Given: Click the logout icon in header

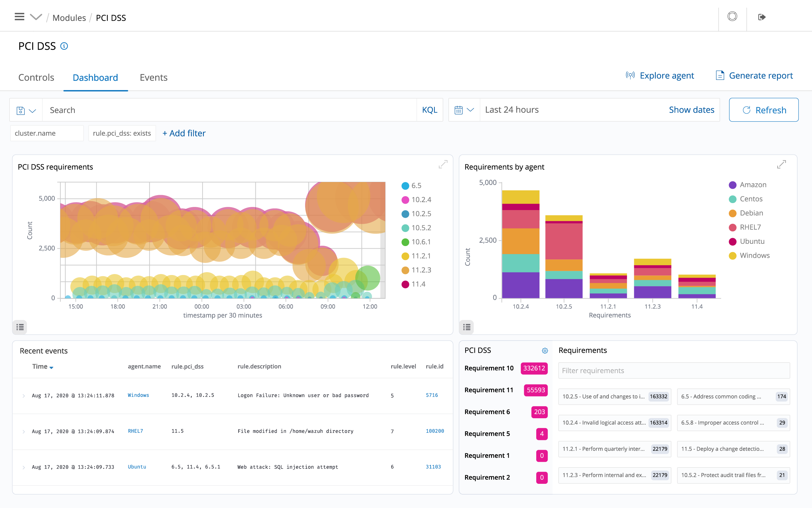Looking at the screenshot, I should click(762, 17).
